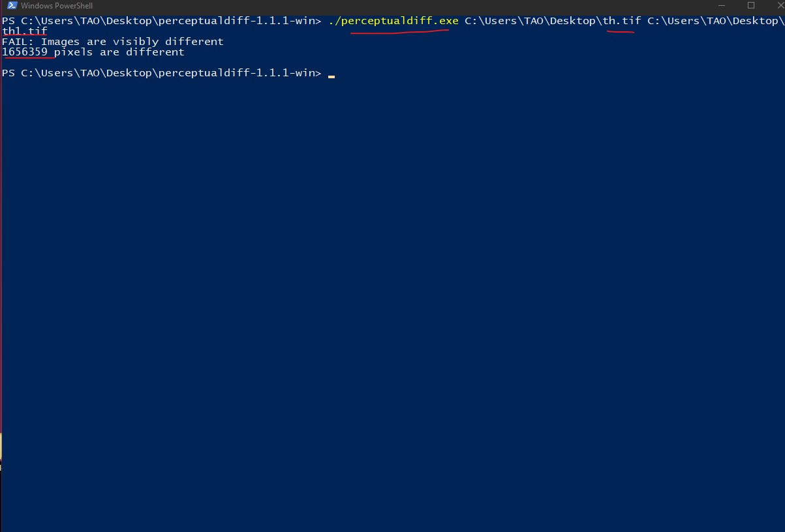This screenshot has height=532, width=785.
Task: Click the PS prefix on the first command line
Action: [8, 21]
